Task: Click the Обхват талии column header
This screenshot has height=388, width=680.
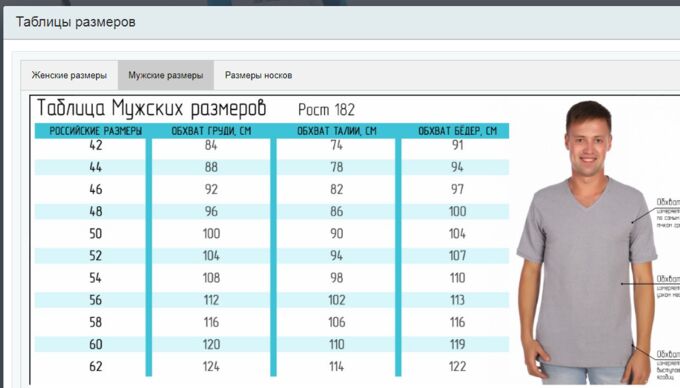Action: click(x=337, y=131)
